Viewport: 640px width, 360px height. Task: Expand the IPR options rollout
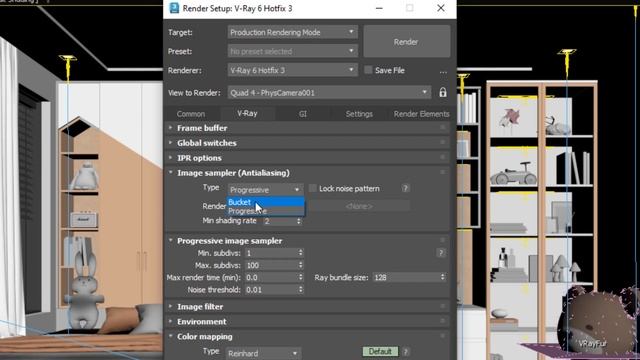[x=307, y=158]
